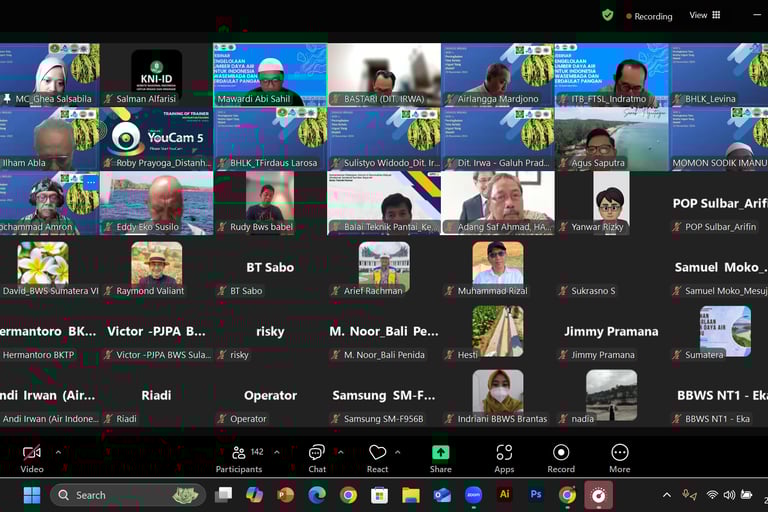Click the green Share screen button

coord(441,459)
